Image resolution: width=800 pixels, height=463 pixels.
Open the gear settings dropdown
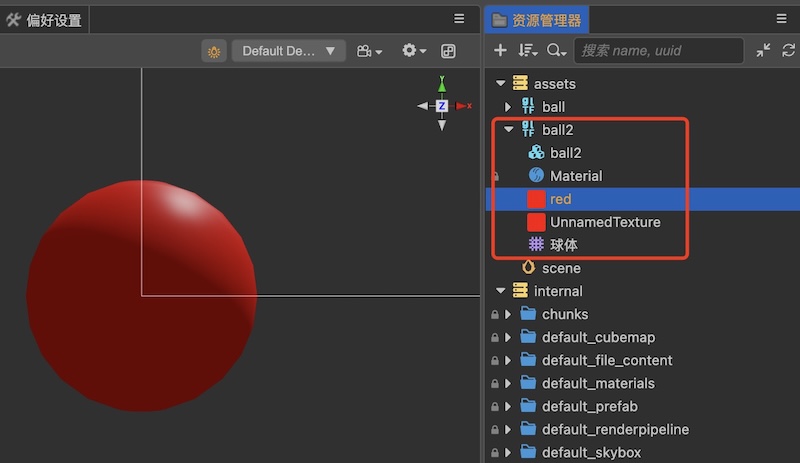(414, 51)
